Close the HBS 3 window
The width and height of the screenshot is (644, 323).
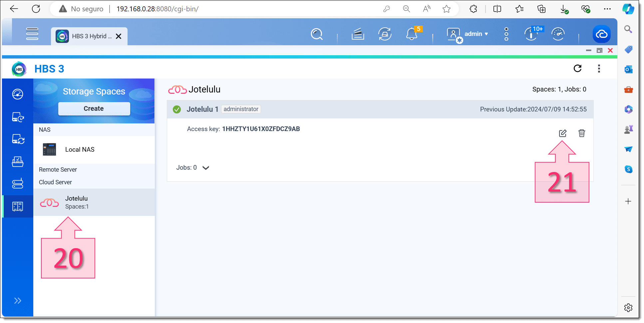pyautogui.click(x=610, y=51)
